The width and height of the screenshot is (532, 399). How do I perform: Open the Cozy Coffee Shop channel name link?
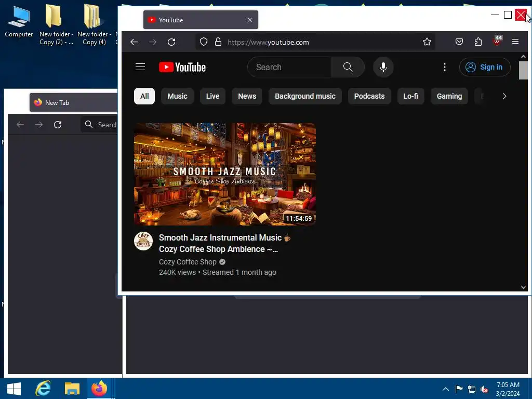tap(188, 262)
